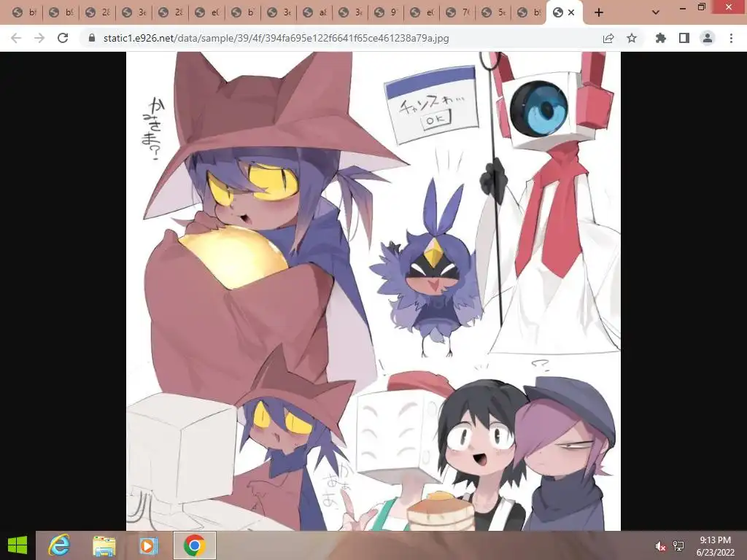The image size is (747, 560).
Task: Open the Extensions puzzle icon
Action: click(661, 38)
